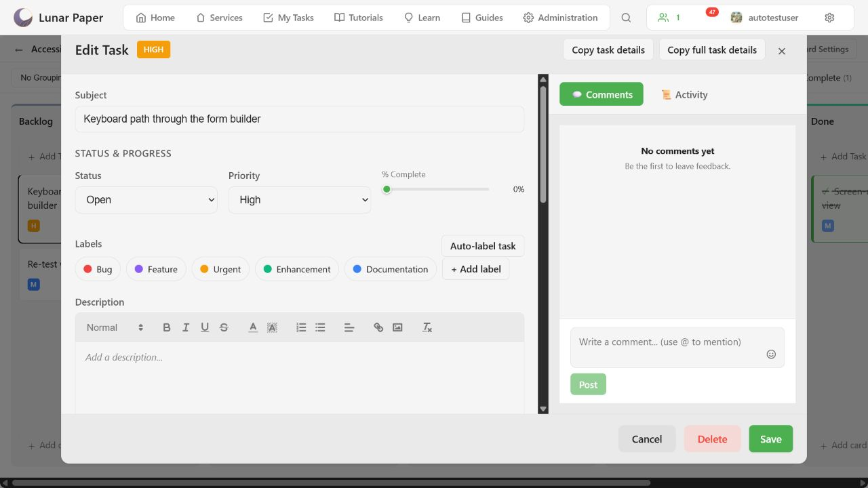Viewport: 868px width, 488px height.
Task: Open the Tutorials menu item
Action: coord(359,18)
